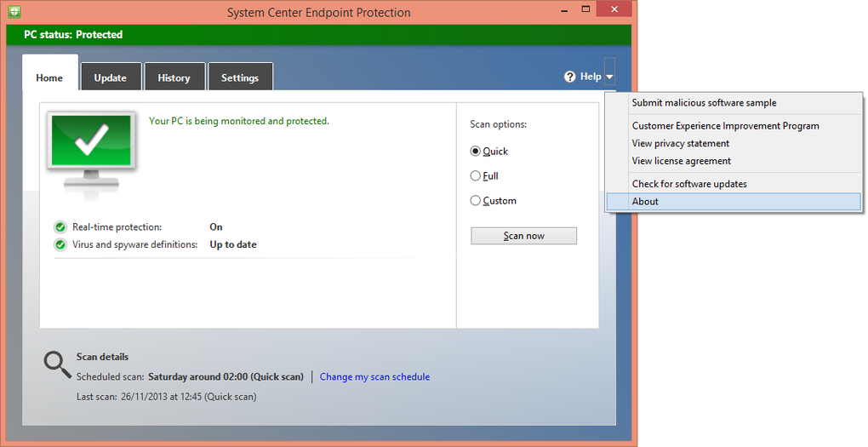This screenshot has width=868, height=447.
Task: Open the Update tab
Action: (111, 78)
